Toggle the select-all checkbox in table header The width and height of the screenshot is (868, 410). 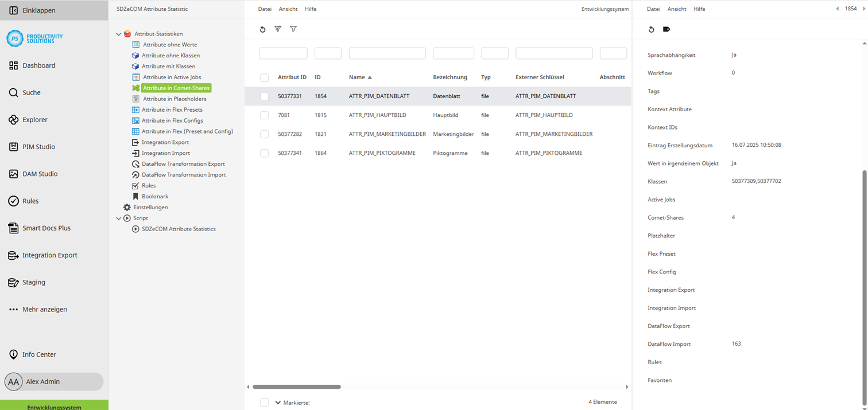[x=265, y=77]
